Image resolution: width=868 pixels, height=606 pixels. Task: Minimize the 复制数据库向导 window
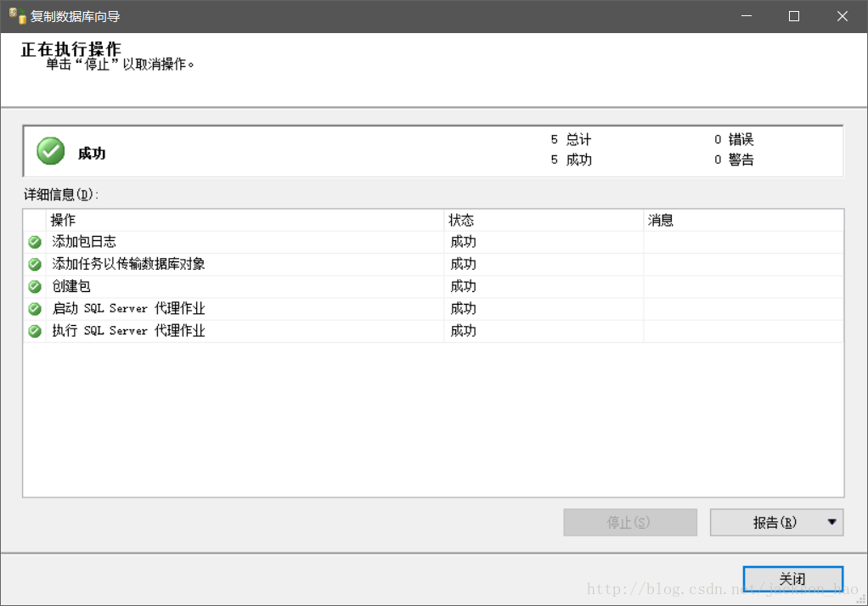pyautogui.click(x=747, y=16)
